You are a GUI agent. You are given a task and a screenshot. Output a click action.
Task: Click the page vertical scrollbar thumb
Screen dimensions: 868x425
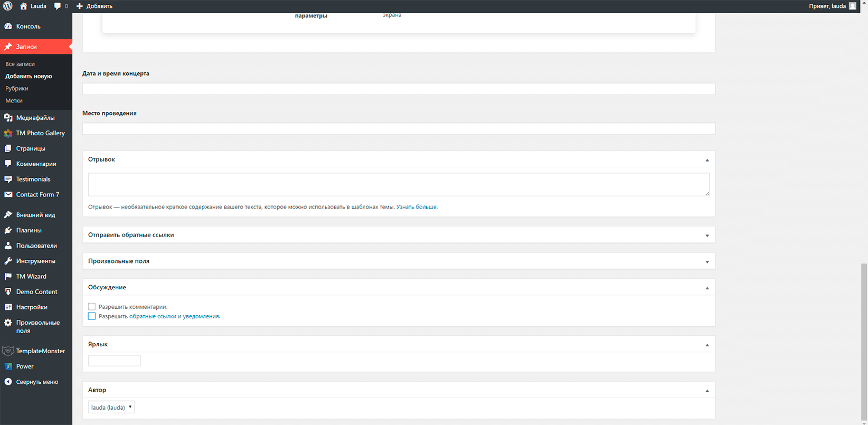(x=864, y=342)
